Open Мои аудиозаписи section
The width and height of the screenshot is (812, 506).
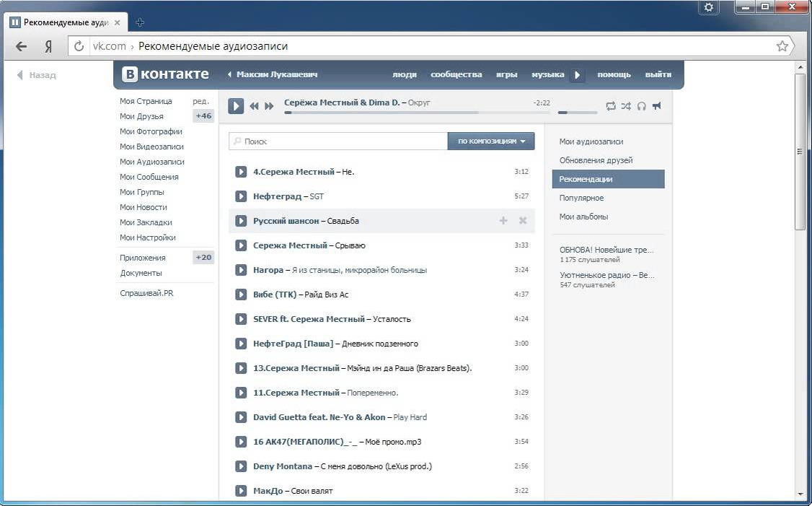[x=591, y=141]
